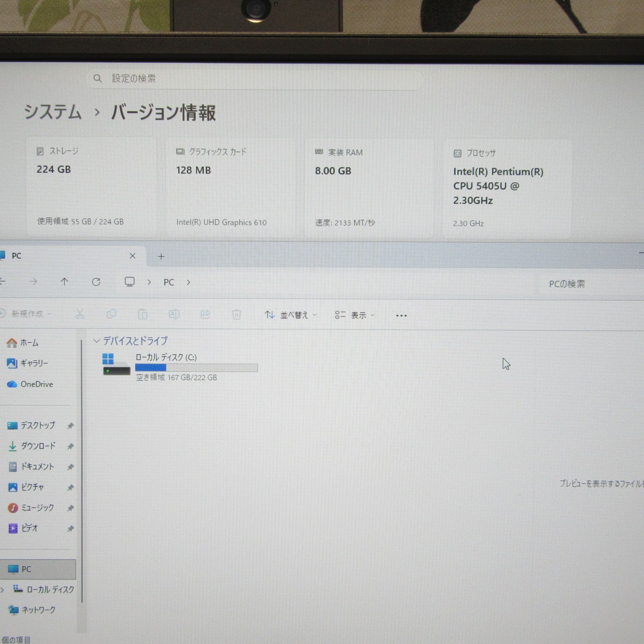
Task: Collapse the デバイスとドライブ group
Action: click(x=96, y=341)
